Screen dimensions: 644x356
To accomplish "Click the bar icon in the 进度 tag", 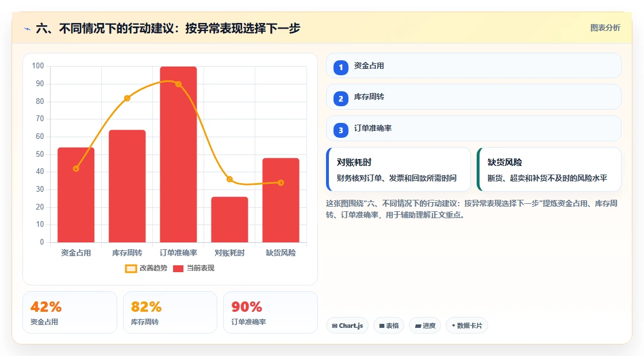I will 417,326.
